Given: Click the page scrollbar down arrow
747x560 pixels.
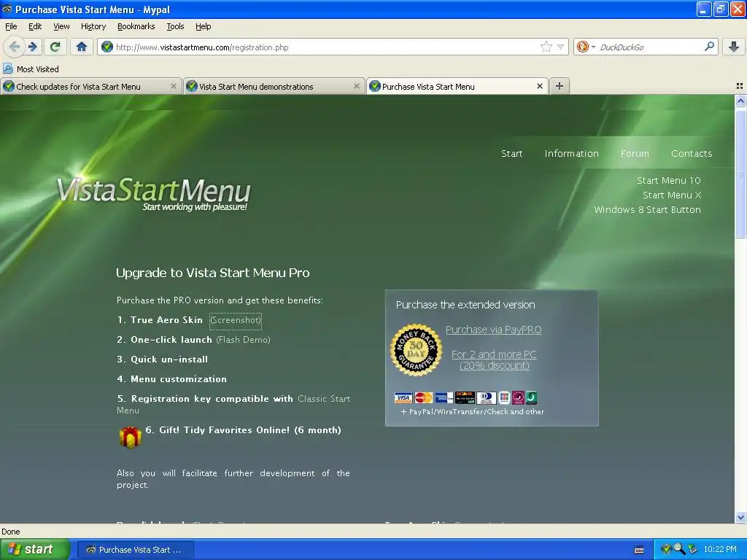Looking at the screenshot, I should 740,517.
